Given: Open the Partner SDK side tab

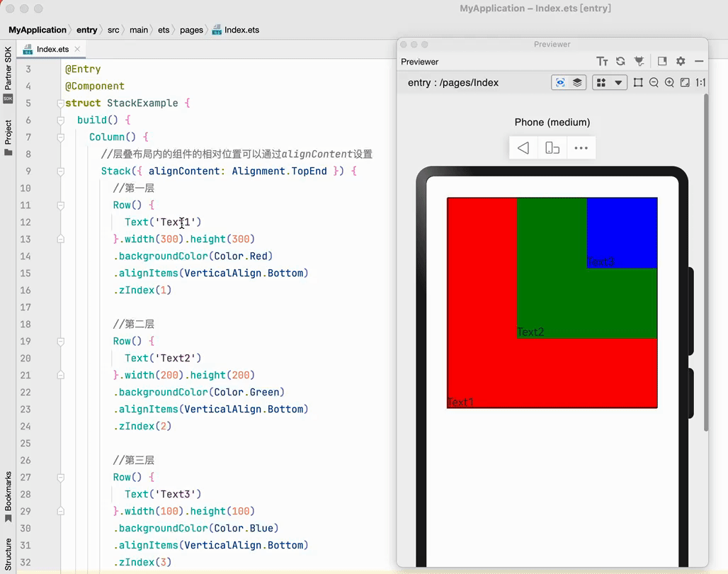Looking at the screenshot, I should click(x=8, y=74).
